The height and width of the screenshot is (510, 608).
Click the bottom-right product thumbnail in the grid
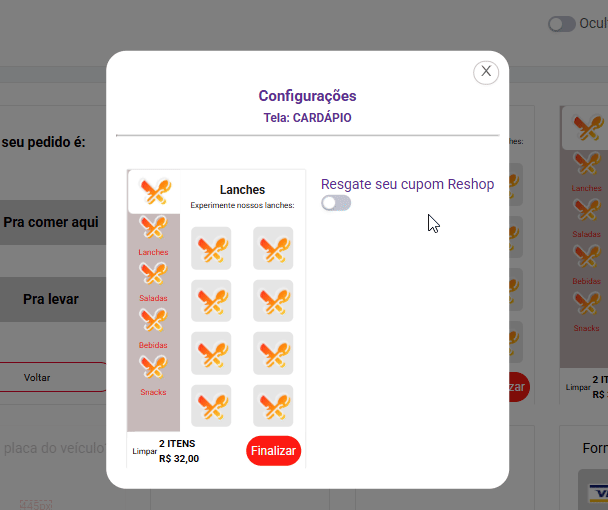click(x=273, y=405)
